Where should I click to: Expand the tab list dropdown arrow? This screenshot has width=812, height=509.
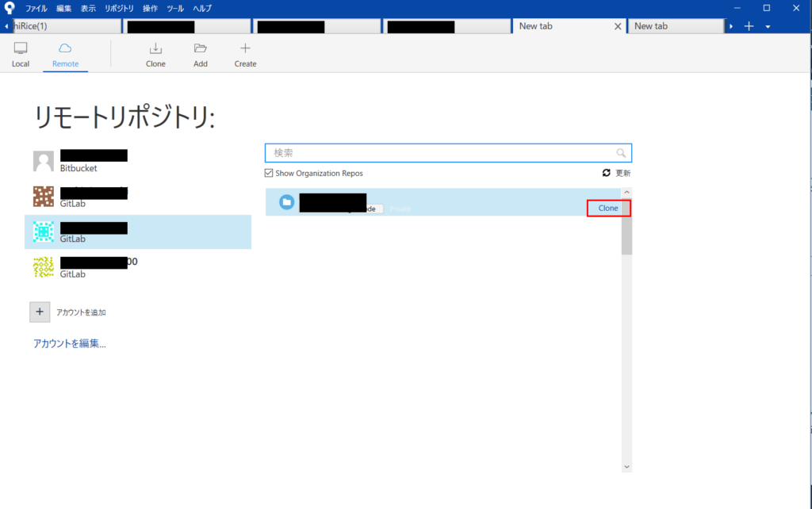pyautogui.click(x=768, y=26)
